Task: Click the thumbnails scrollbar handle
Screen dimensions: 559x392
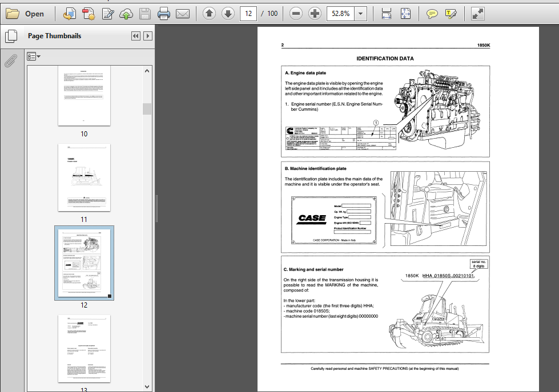Action: [147, 109]
